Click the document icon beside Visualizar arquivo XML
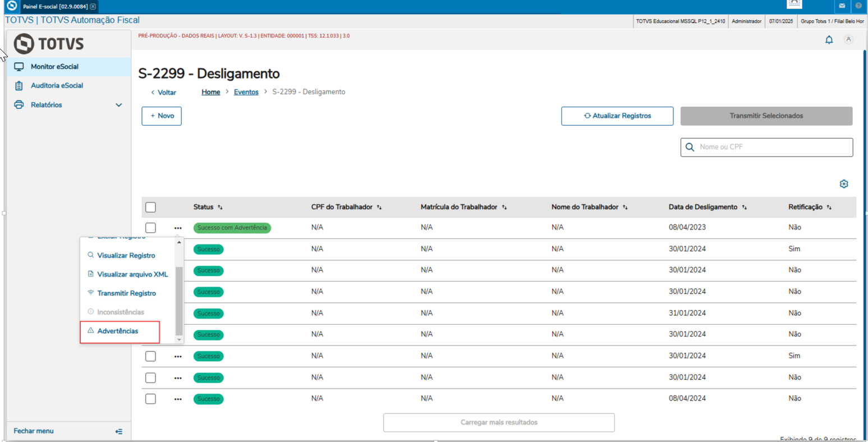The width and height of the screenshot is (868, 442). (91, 274)
